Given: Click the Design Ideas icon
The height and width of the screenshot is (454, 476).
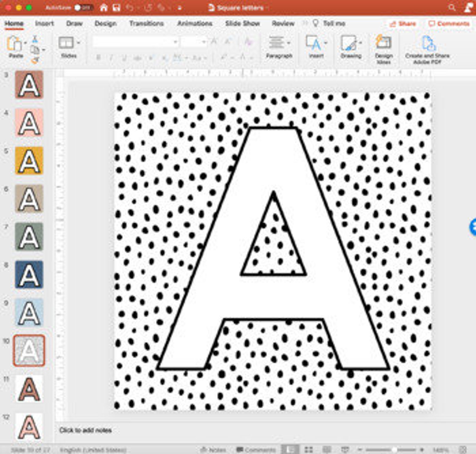Looking at the screenshot, I should coord(383,42).
